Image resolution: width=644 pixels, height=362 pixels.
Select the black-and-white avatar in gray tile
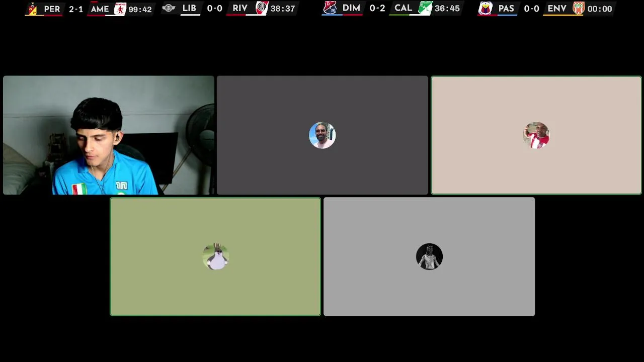click(429, 257)
